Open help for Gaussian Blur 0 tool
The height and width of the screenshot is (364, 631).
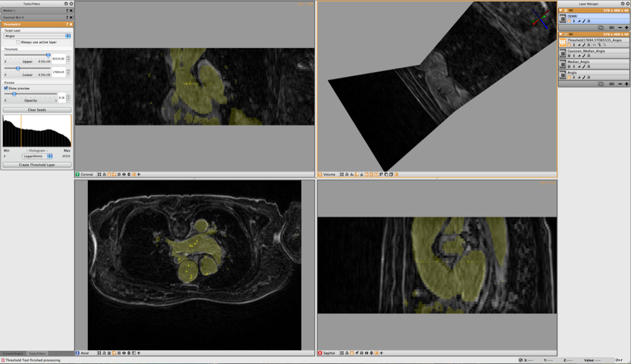67,17
